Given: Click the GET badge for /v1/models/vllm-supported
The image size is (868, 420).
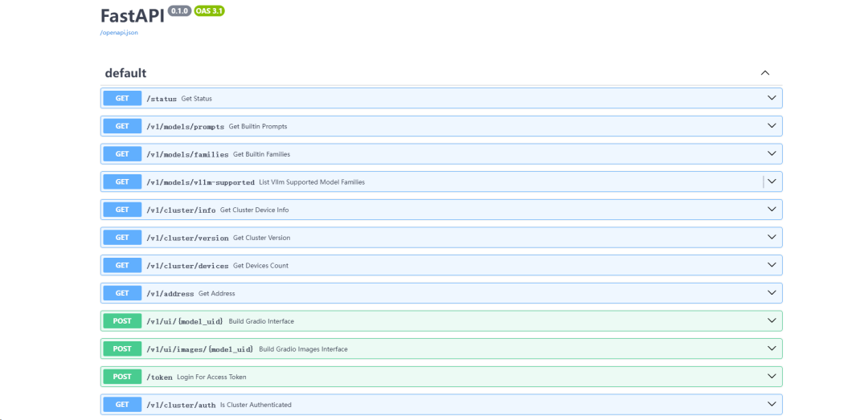Looking at the screenshot, I should pyautogui.click(x=122, y=181).
